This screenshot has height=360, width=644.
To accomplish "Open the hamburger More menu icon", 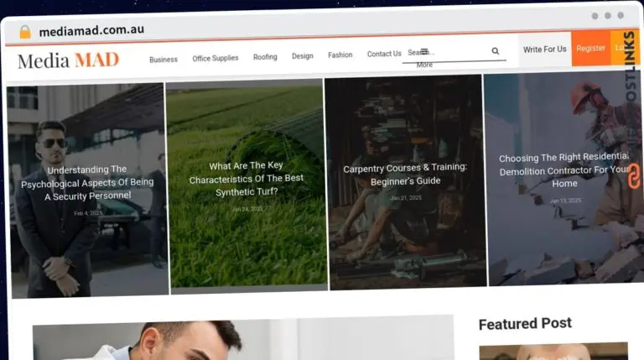I will pos(424,51).
